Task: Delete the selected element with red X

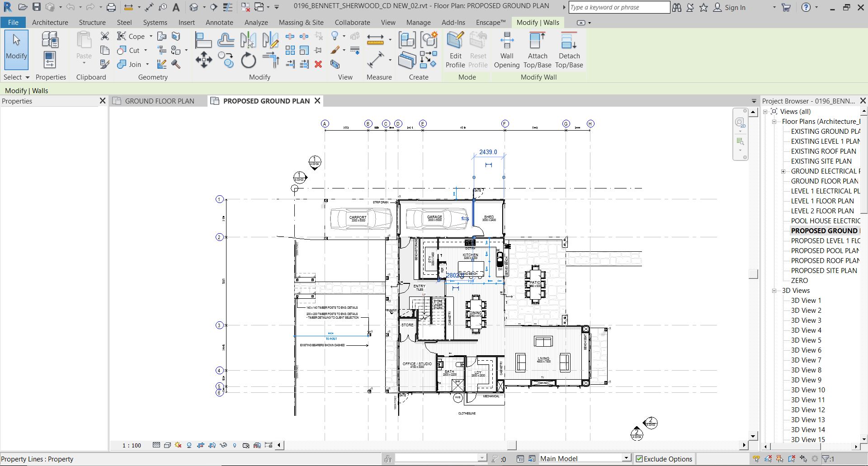Action: point(318,64)
